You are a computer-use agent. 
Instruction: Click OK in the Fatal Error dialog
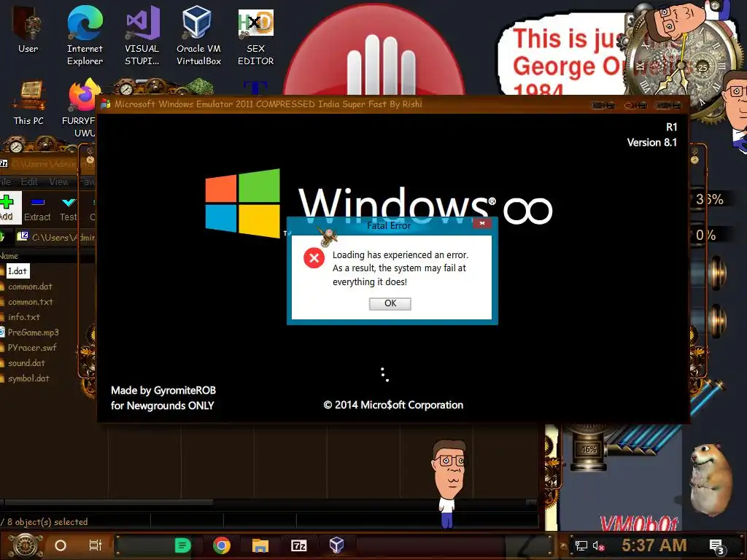tap(390, 303)
